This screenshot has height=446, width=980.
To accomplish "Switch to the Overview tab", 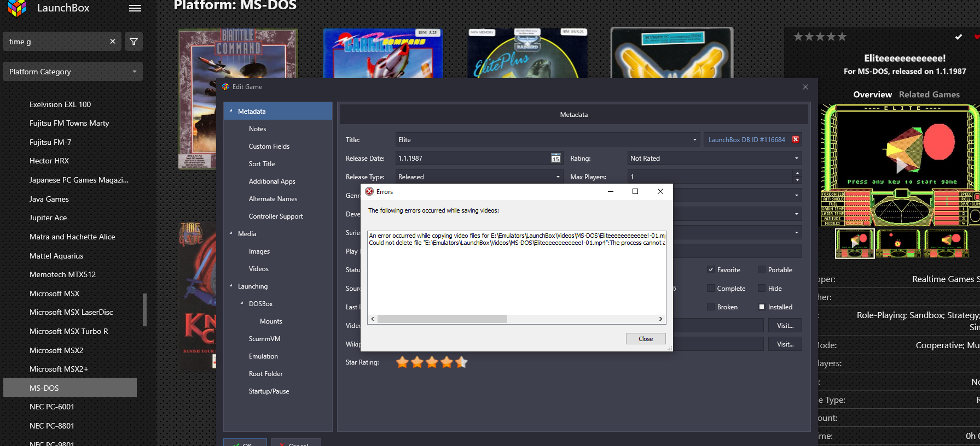I will (872, 95).
